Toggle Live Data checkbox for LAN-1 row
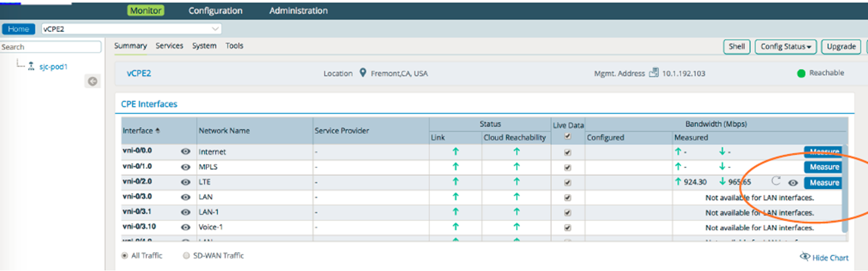This screenshot has width=868, height=271. tap(568, 213)
